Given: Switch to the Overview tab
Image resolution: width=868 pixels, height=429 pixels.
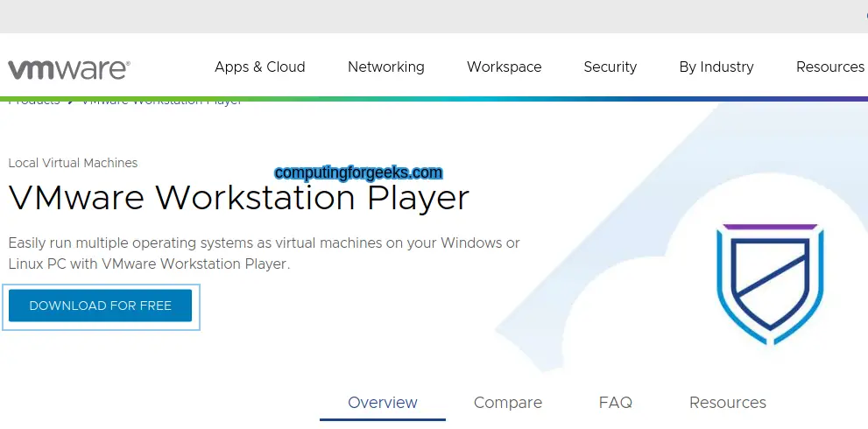Looking at the screenshot, I should pyautogui.click(x=383, y=403).
